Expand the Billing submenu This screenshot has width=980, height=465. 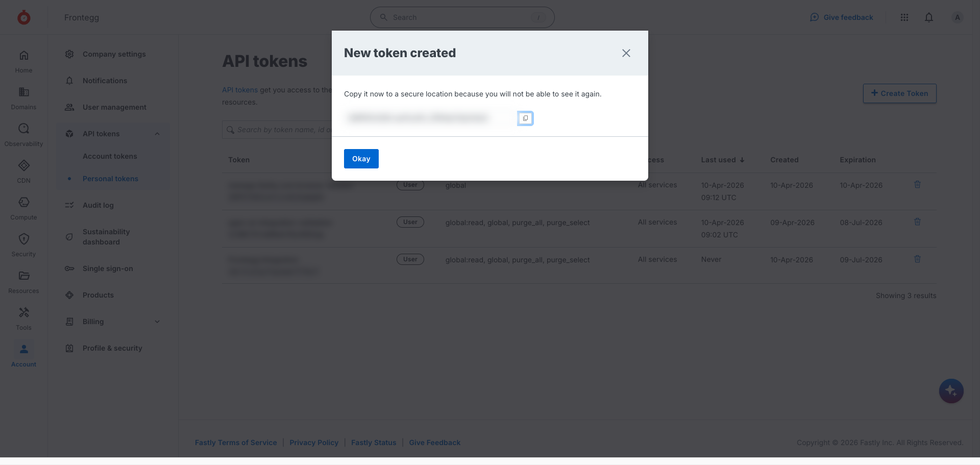click(x=157, y=322)
